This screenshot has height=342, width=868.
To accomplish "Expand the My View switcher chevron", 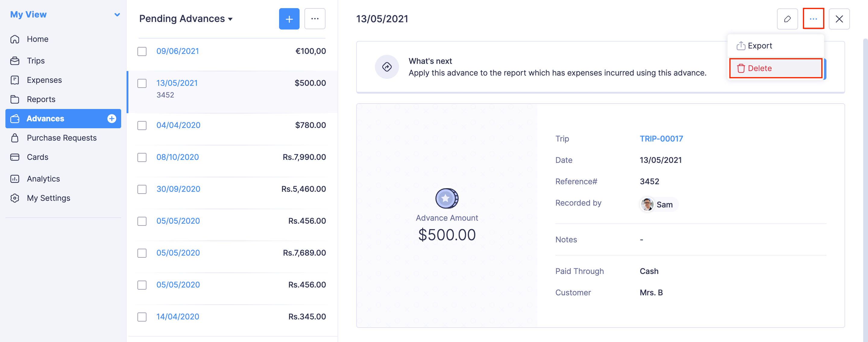I will click(117, 14).
